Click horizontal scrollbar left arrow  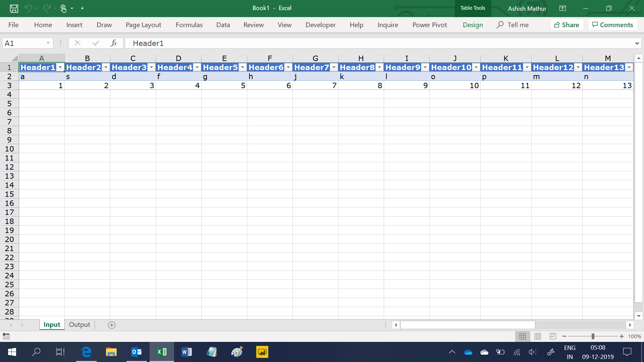pos(396,325)
